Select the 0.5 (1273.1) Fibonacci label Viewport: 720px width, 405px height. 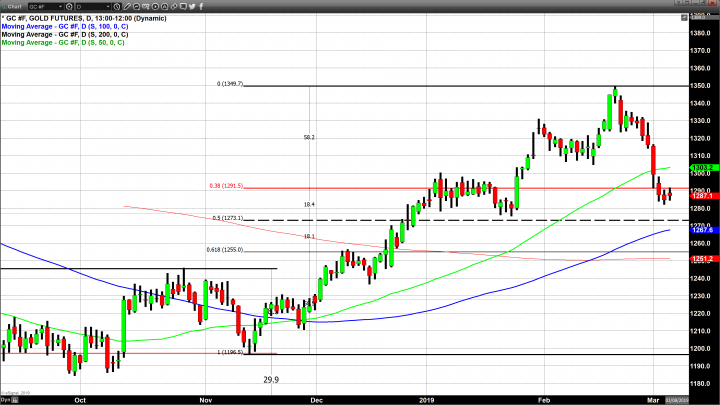(x=228, y=218)
